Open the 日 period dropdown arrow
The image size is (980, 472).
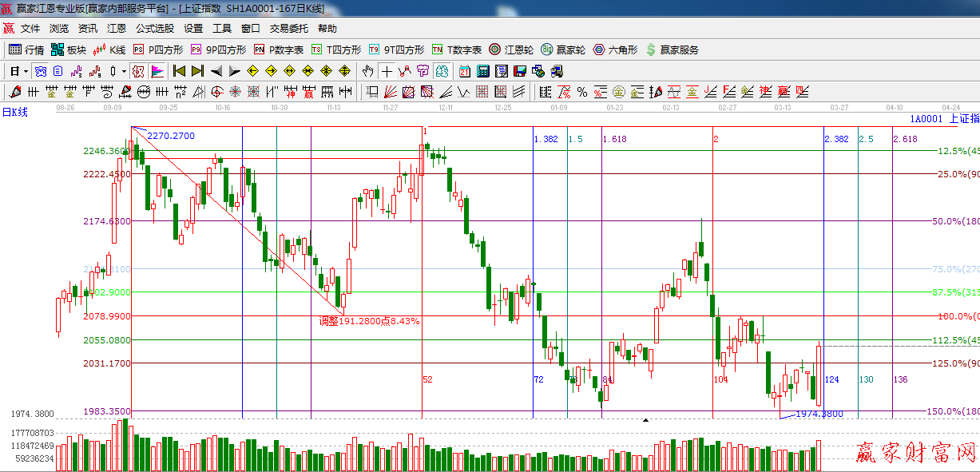pyautogui.click(x=26, y=71)
